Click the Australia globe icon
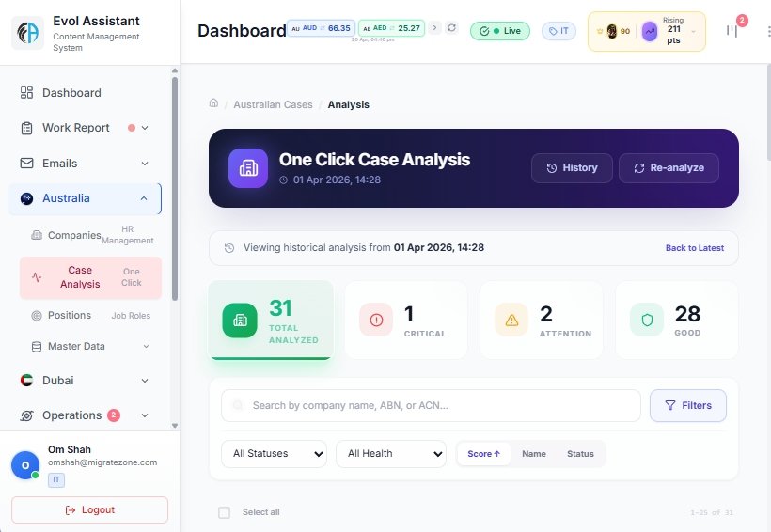The width and height of the screenshot is (771, 532). point(26,198)
